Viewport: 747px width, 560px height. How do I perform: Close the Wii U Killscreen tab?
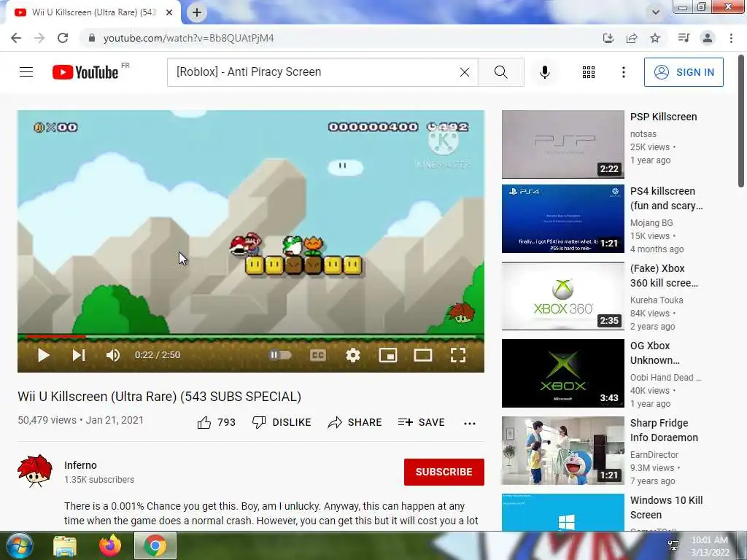(x=169, y=13)
